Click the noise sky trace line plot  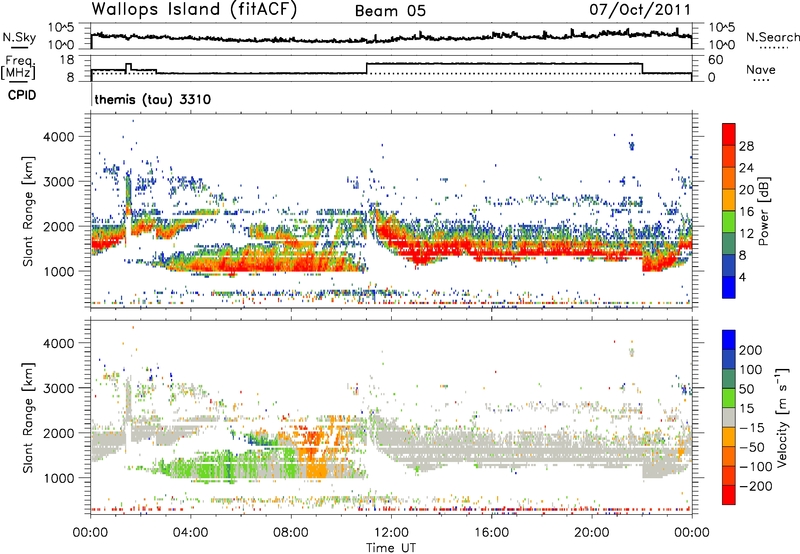[391, 37]
